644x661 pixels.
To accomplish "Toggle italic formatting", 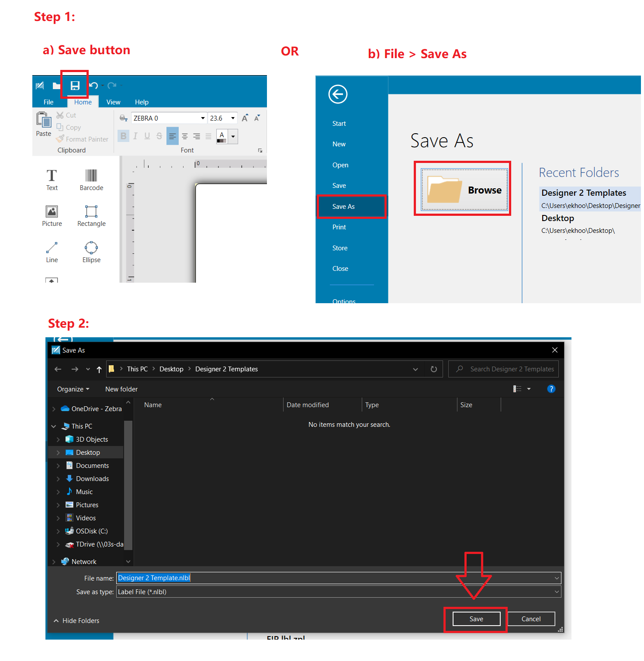I will coord(135,136).
